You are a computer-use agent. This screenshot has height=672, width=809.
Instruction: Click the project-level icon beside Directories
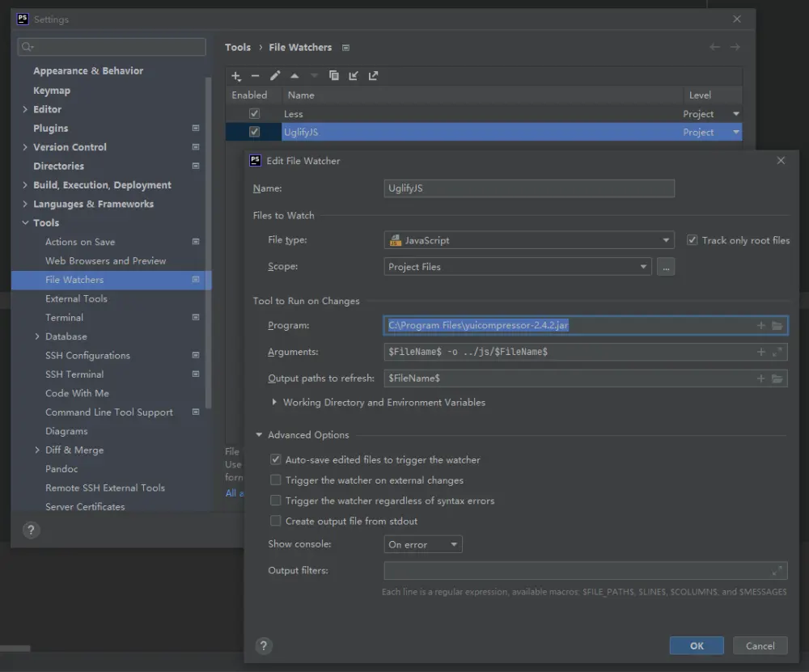coord(196,166)
